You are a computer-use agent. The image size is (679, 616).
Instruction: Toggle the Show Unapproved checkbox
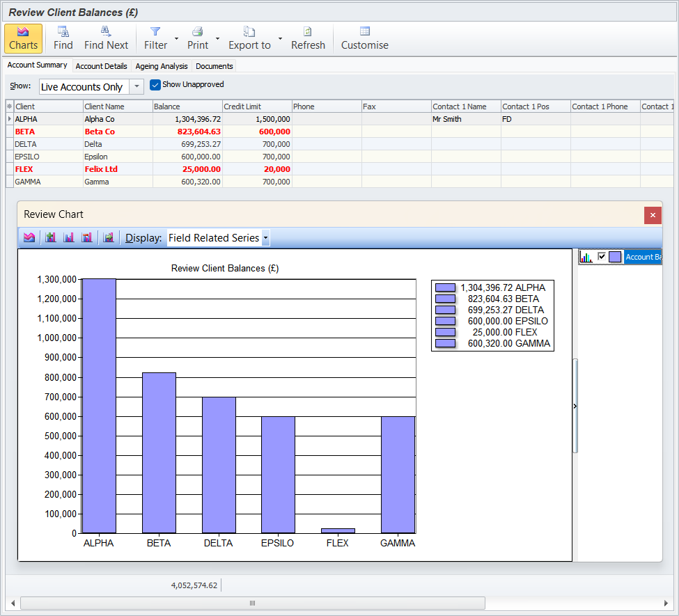coord(155,84)
